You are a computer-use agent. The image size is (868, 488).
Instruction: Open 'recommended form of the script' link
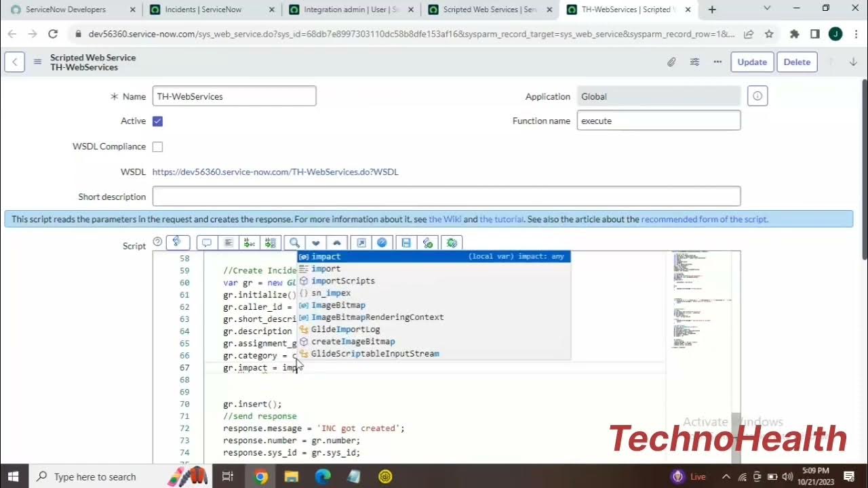[704, 219]
